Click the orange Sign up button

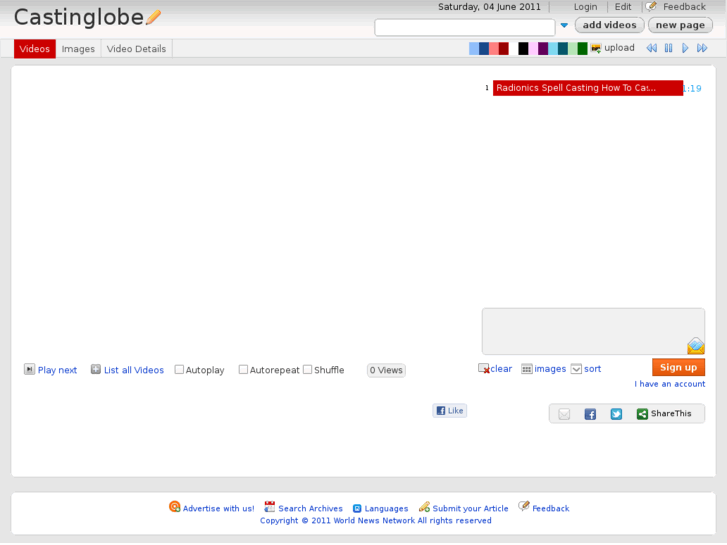point(678,367)
